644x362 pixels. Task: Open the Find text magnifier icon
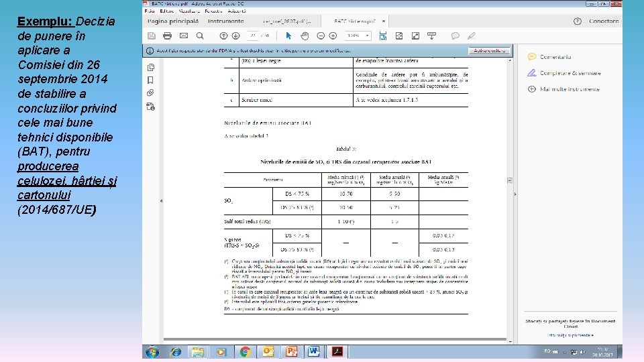tap(200, 36)
